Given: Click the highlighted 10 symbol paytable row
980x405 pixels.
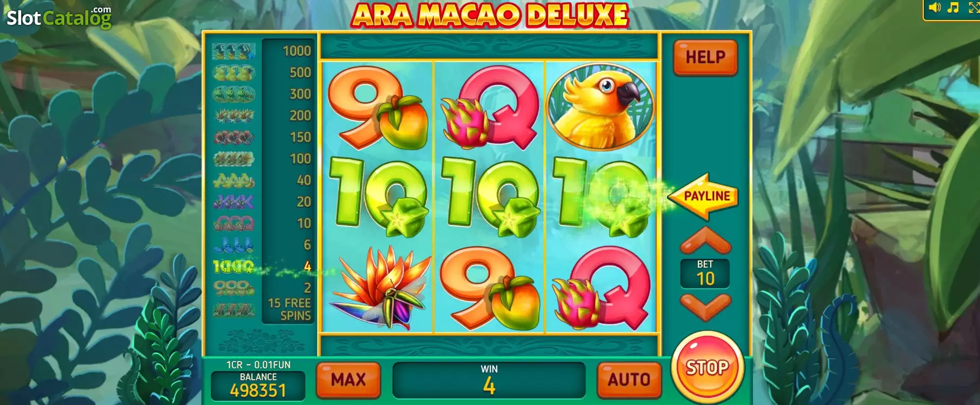Looking at the screenshot, I should [262, 267].
